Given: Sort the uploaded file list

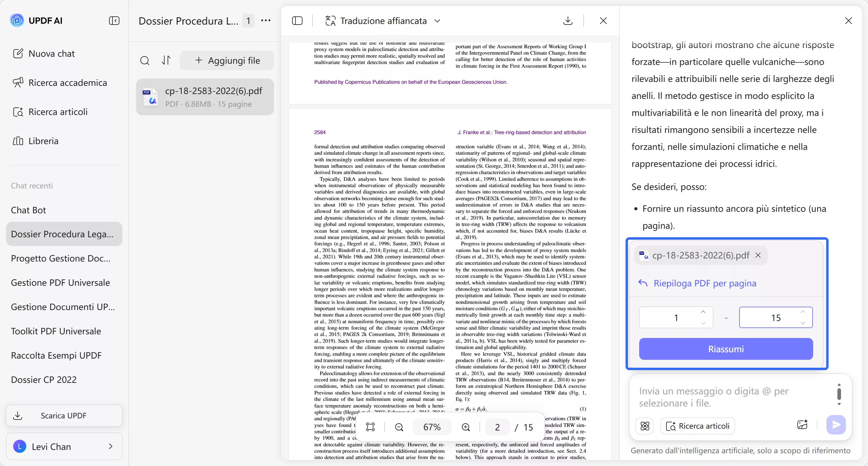Looking at the screenshot, I should [166, 60].
